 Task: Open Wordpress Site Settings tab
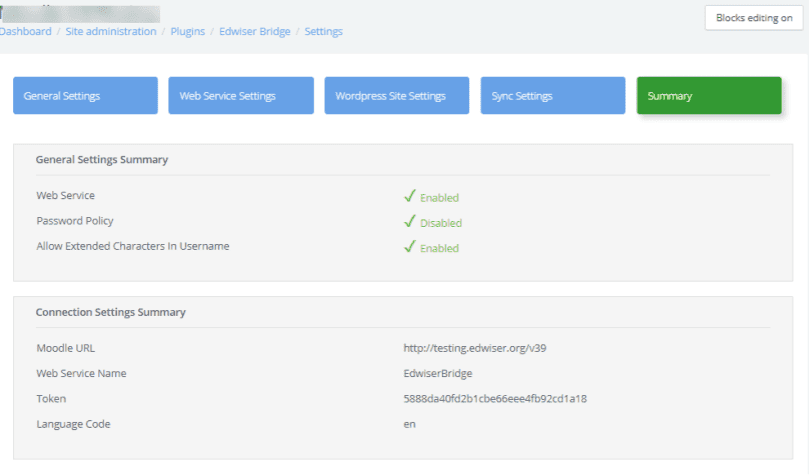click(397, 95)
